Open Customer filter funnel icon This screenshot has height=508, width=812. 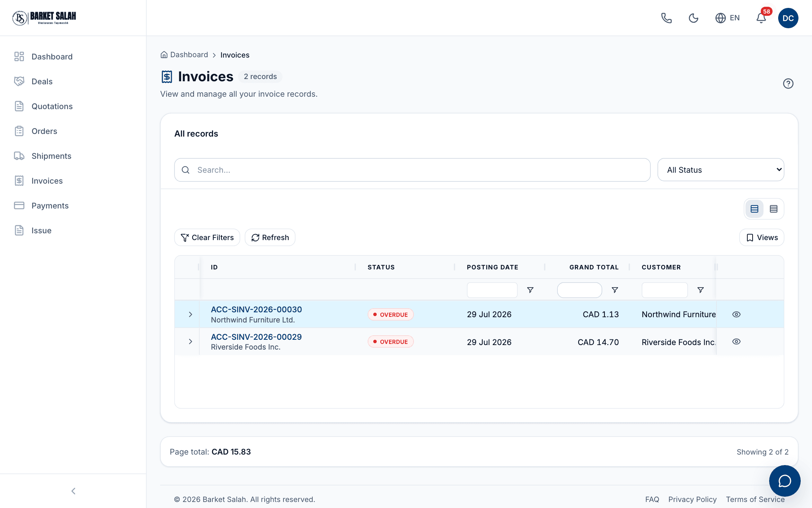point(700,290)
